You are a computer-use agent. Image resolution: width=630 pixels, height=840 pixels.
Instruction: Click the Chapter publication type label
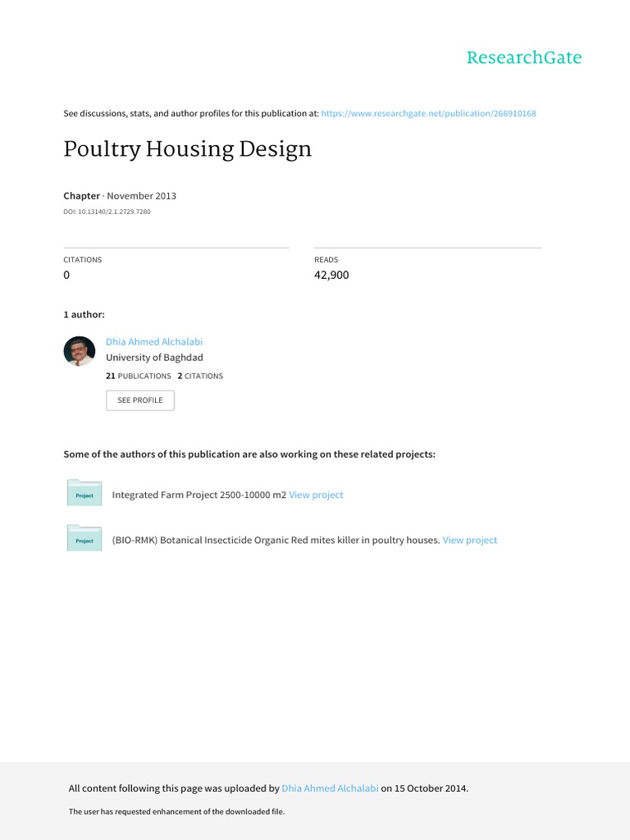coord(81,196)
